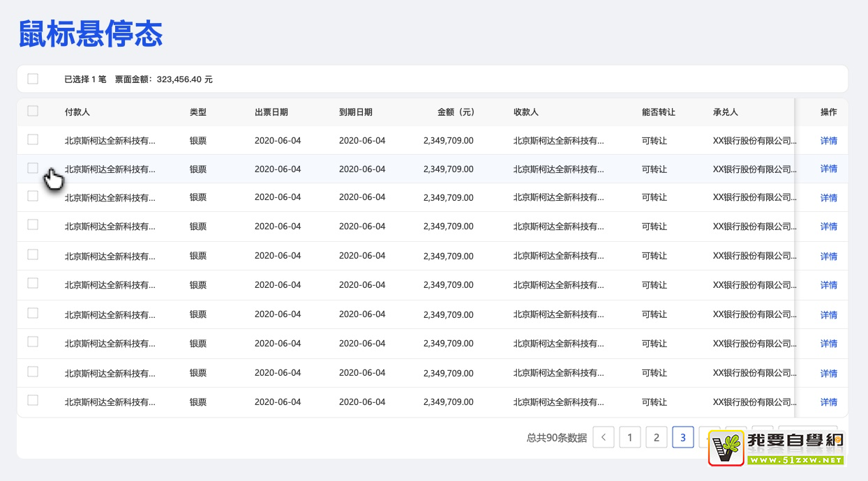Go to previous page using left chevron

[x=604, y=438]
